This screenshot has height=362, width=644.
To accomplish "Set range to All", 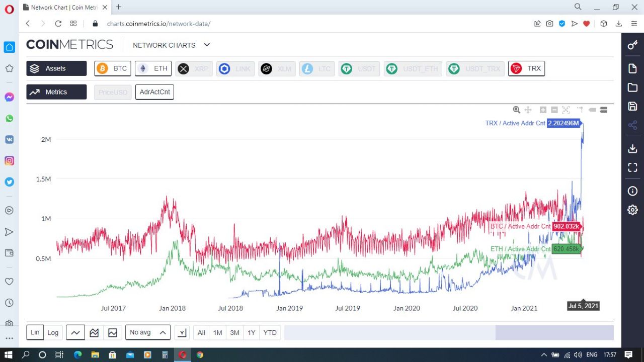I will 201,332.
